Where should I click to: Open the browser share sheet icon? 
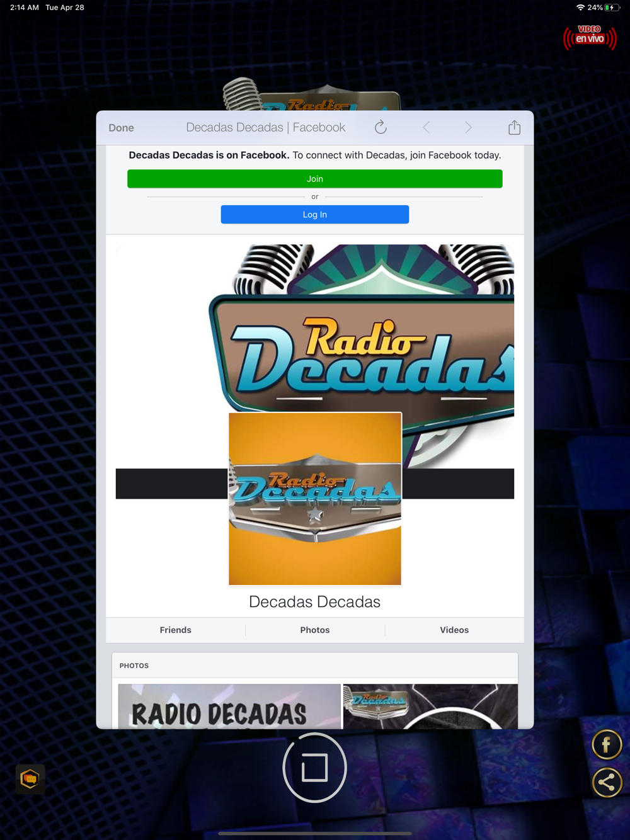[515, 127]
